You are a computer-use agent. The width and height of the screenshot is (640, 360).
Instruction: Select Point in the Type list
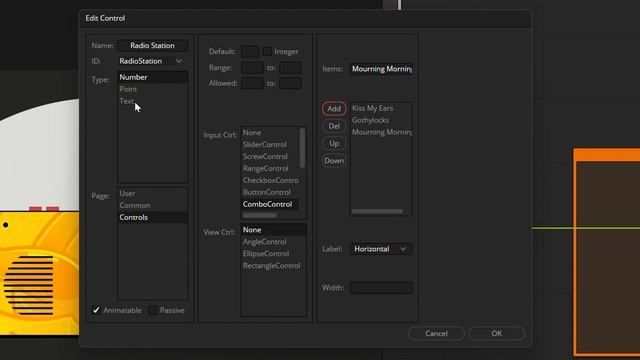(x=153, y=89)
